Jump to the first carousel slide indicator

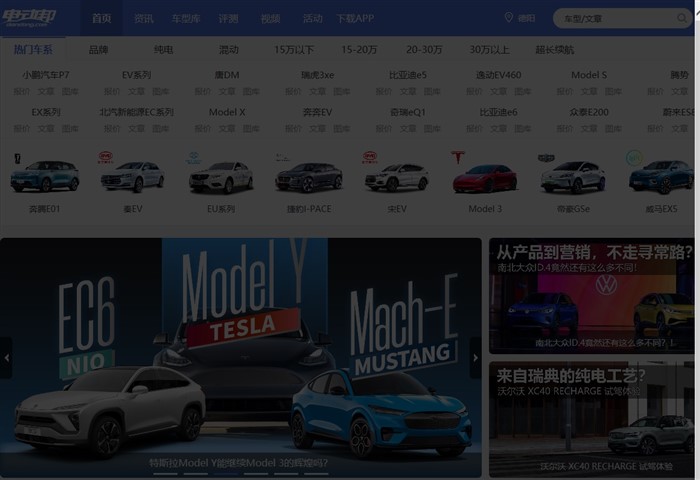tap(165, 474)
